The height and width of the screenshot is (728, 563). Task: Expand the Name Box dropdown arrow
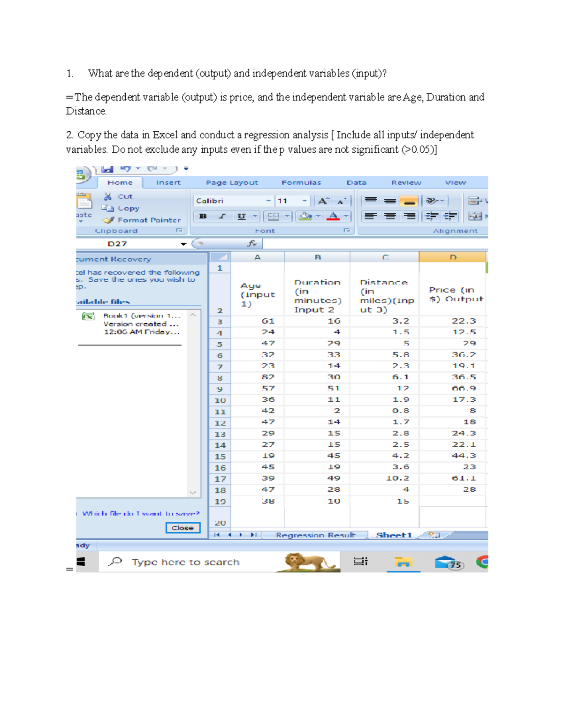click(183, 244)
